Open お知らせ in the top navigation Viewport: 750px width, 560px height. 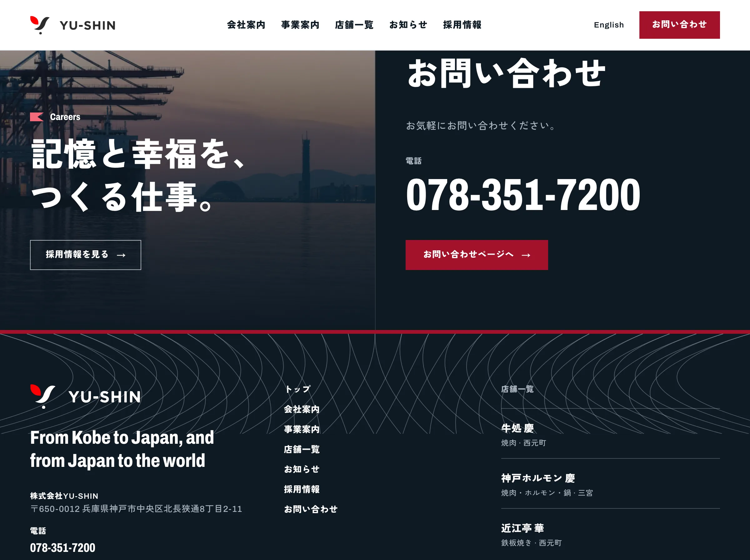[x=408, y=25]
